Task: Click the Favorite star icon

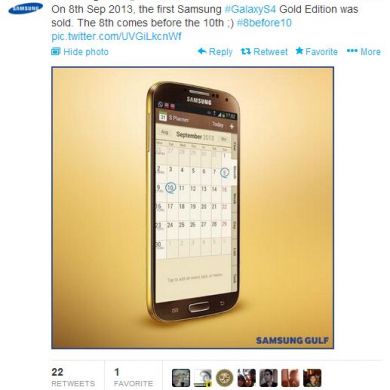Action: [299, 51]
